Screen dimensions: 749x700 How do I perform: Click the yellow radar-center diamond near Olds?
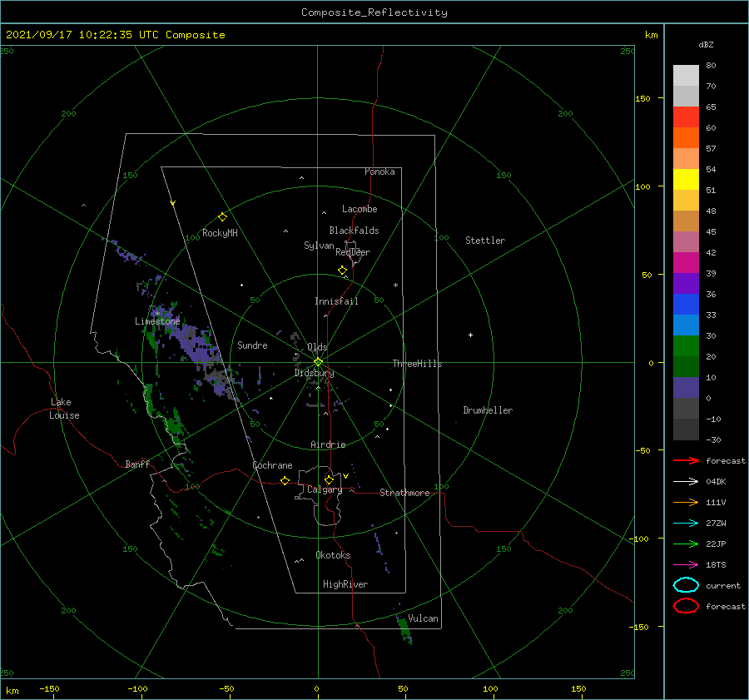pos(318,362)
